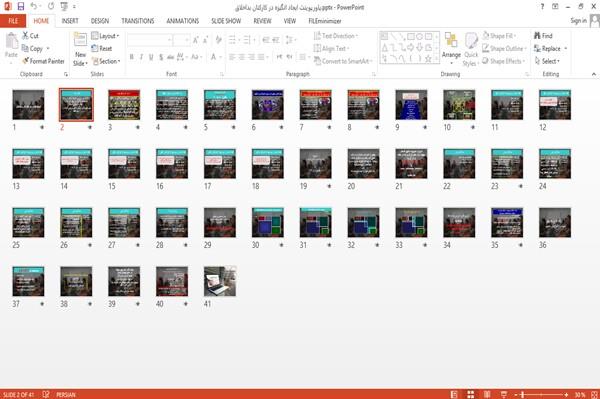Click the New Slide icon

tap(80, 41)
